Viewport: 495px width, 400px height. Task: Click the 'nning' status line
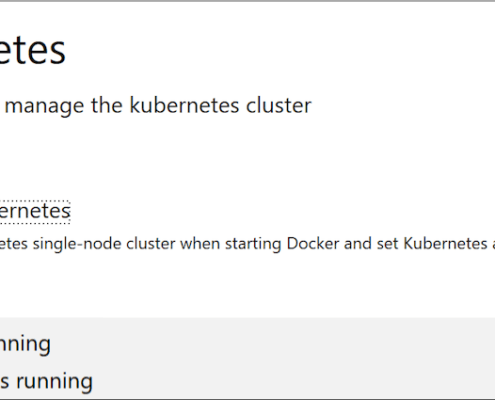pos(25,345)
